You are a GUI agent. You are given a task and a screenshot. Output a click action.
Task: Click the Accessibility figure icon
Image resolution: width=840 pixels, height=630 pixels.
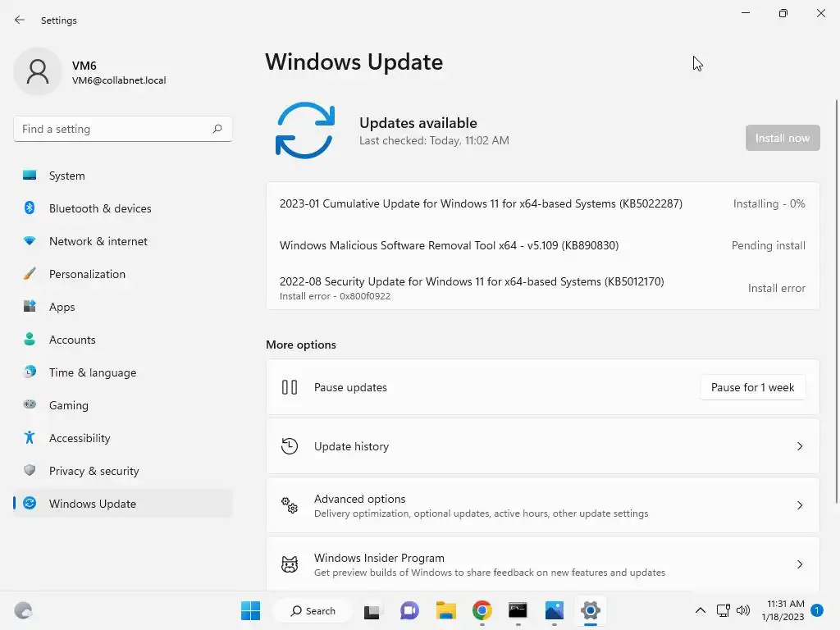[x=30, y=438]
